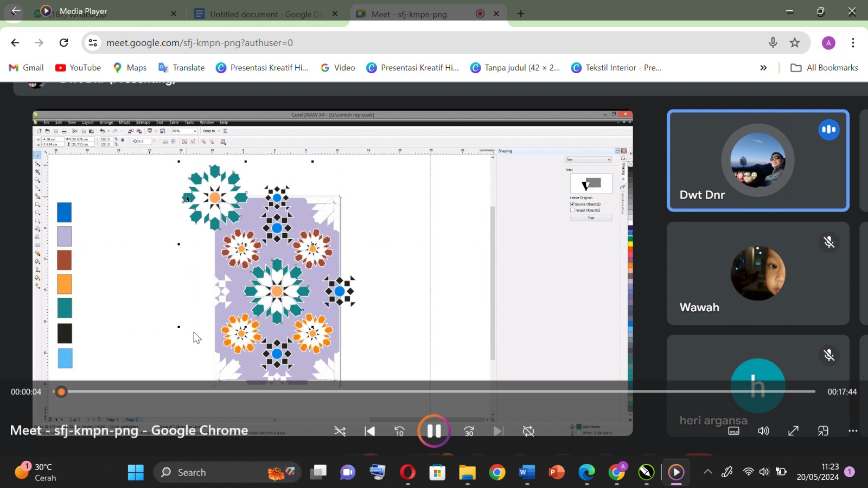Expand the hidden bookmarks chevron
This screenshot has width=868, height=488.
[x=763, y=68]
